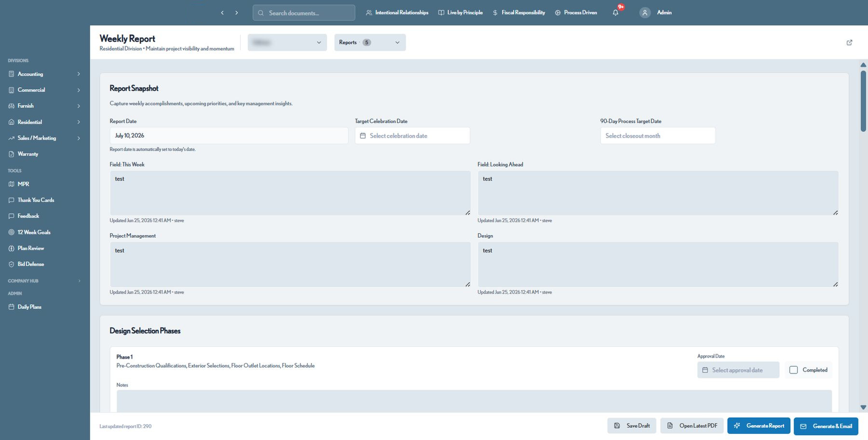Open Process Driven menu item
The height and width of the screenshot is (440, 868).
(576, 13)
